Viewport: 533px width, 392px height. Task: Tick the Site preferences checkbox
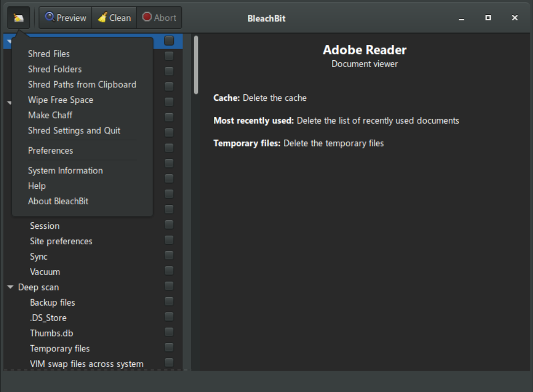(169, 240)
